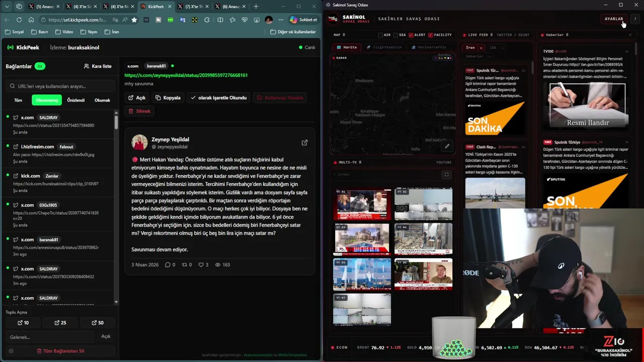The image size is (644, 362).
Task: Open KickPeek settings gear icon
Action: coord(11,351)
